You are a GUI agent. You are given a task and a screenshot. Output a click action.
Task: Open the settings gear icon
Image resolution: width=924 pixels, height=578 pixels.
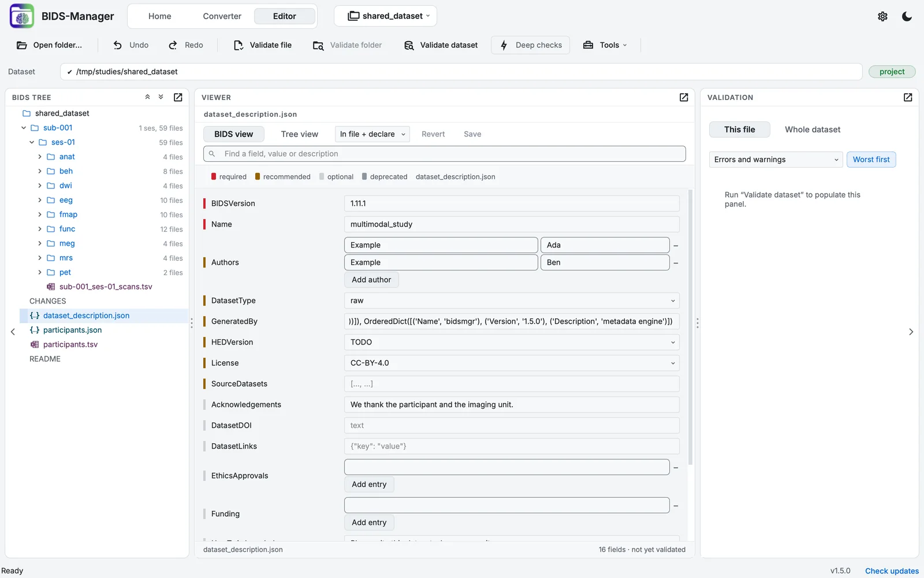882,16
